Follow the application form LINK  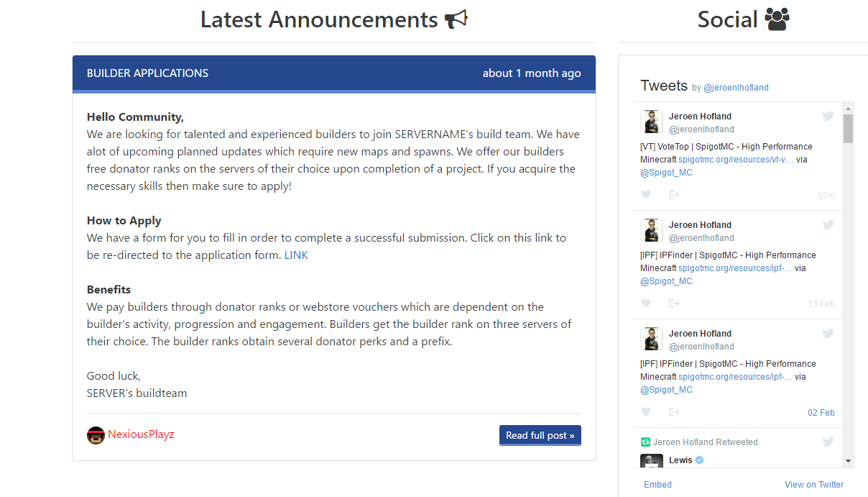296,255
